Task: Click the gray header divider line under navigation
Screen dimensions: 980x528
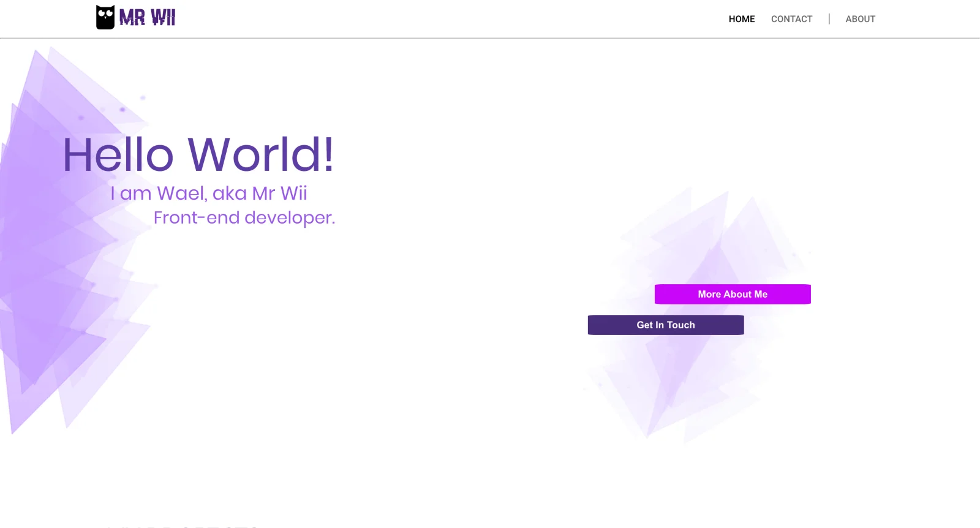Action: 490,38
